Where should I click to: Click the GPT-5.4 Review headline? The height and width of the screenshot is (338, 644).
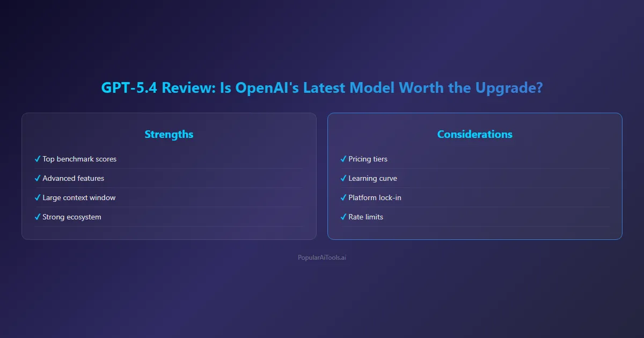322,88
